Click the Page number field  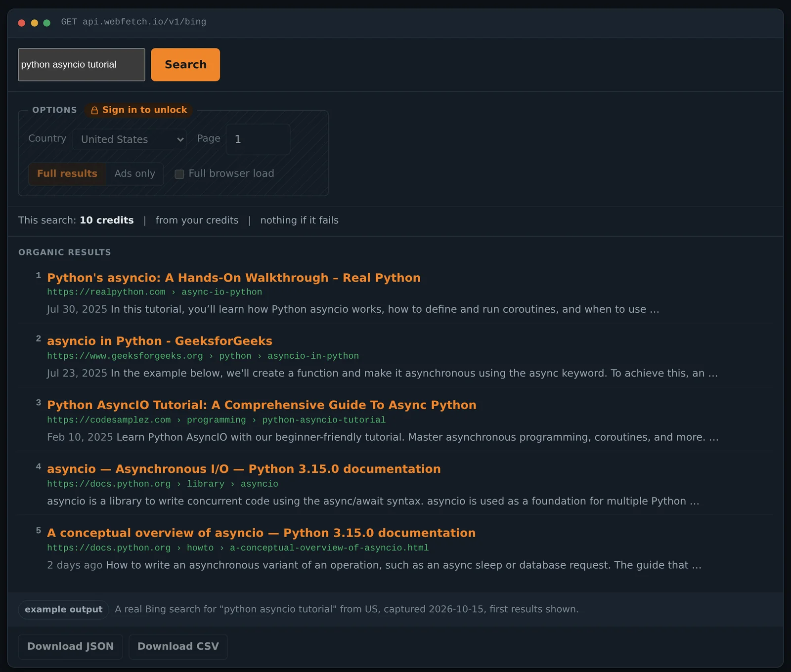pos(258,139)
